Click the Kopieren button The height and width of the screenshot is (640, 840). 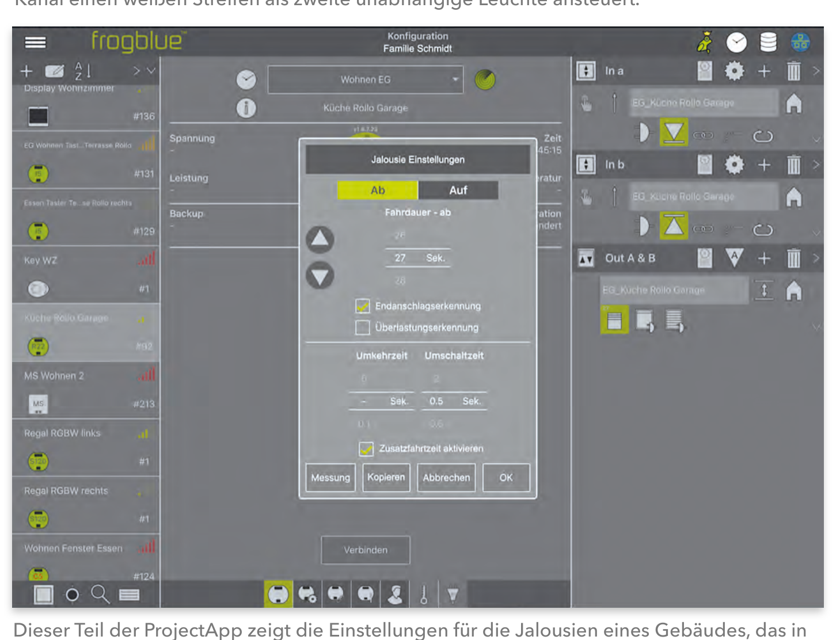(386, 478)
